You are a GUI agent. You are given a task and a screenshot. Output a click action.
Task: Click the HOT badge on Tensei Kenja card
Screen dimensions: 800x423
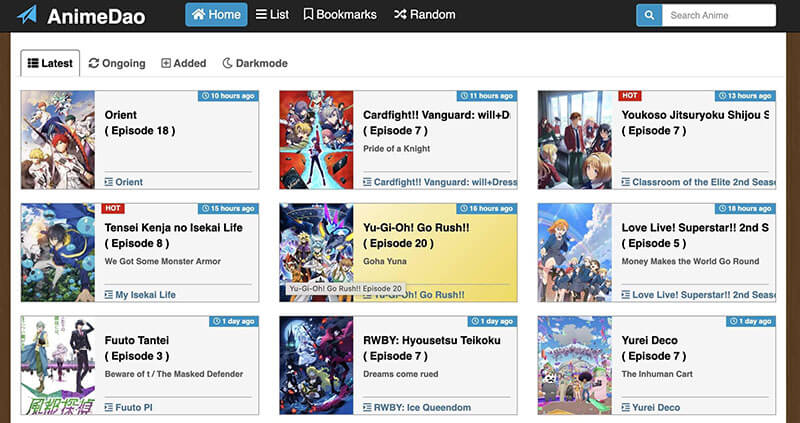[x=113, y=208]
